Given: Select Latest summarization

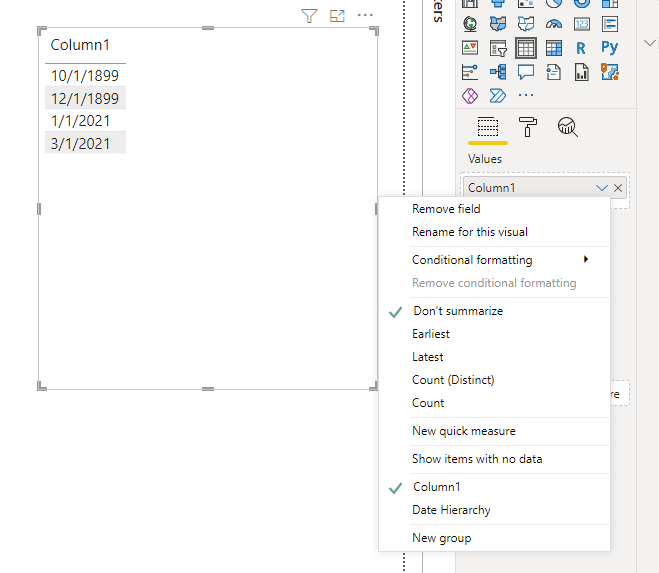Looking at the screenshot, I should pyautogui.click(x=427, y=357).
